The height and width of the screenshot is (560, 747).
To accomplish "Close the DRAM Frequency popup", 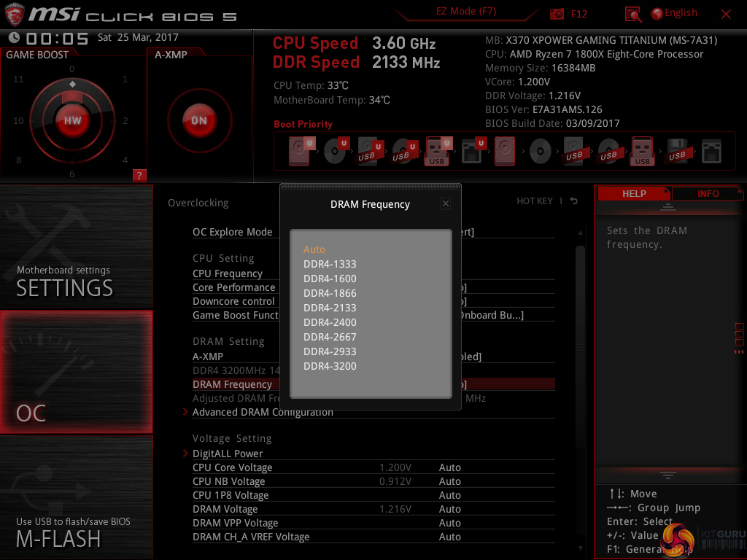I will click(x=446, y=204).
